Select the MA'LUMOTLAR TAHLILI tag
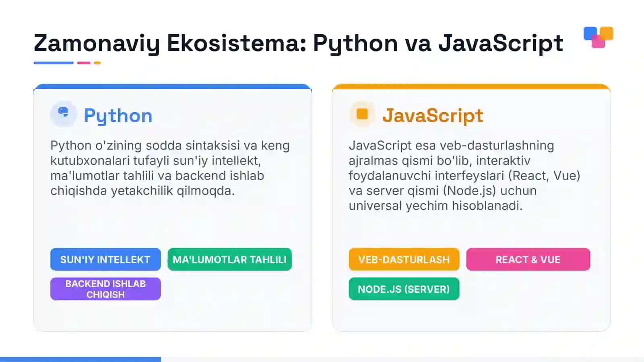Screen dimensions: 644x362 point(229,259)
